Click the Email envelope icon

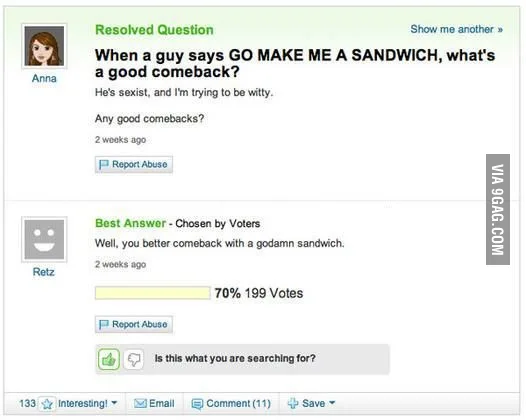tap(140, 403)
